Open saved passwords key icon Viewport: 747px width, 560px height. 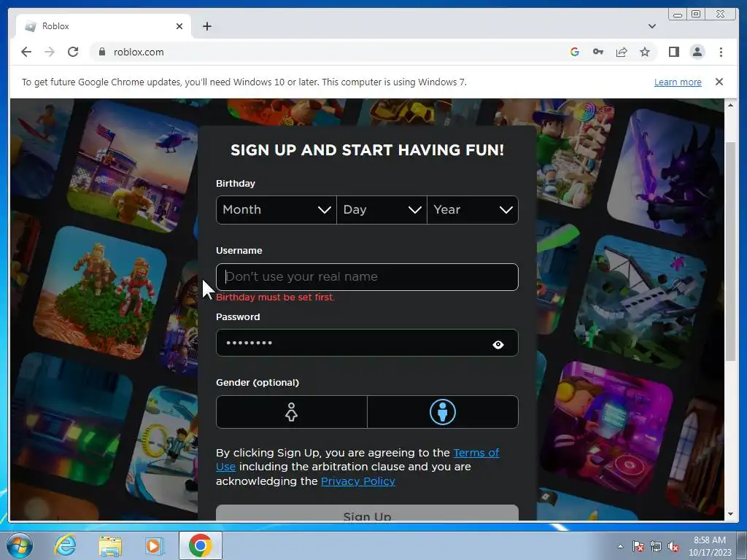click(x=598, y=52)
